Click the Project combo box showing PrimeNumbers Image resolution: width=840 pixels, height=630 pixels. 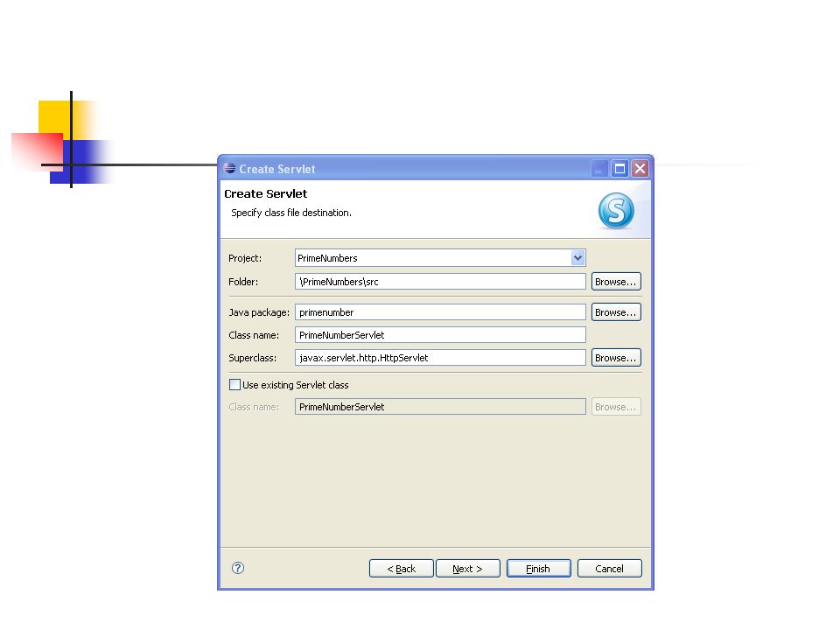[x=440, y=257]
